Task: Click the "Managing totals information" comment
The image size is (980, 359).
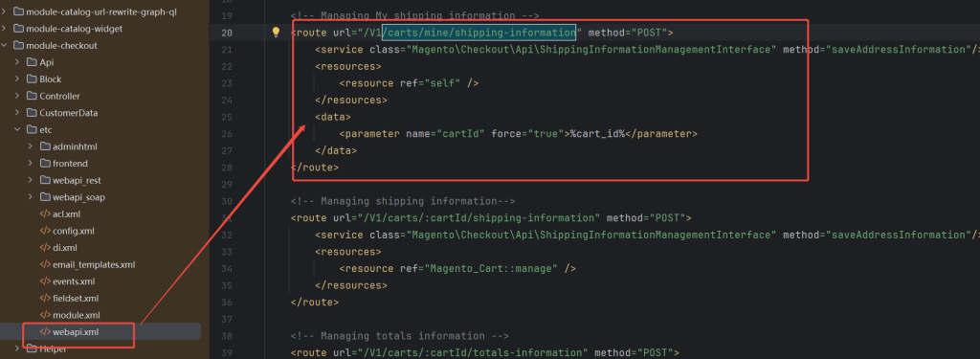Action: click(399, 336)
